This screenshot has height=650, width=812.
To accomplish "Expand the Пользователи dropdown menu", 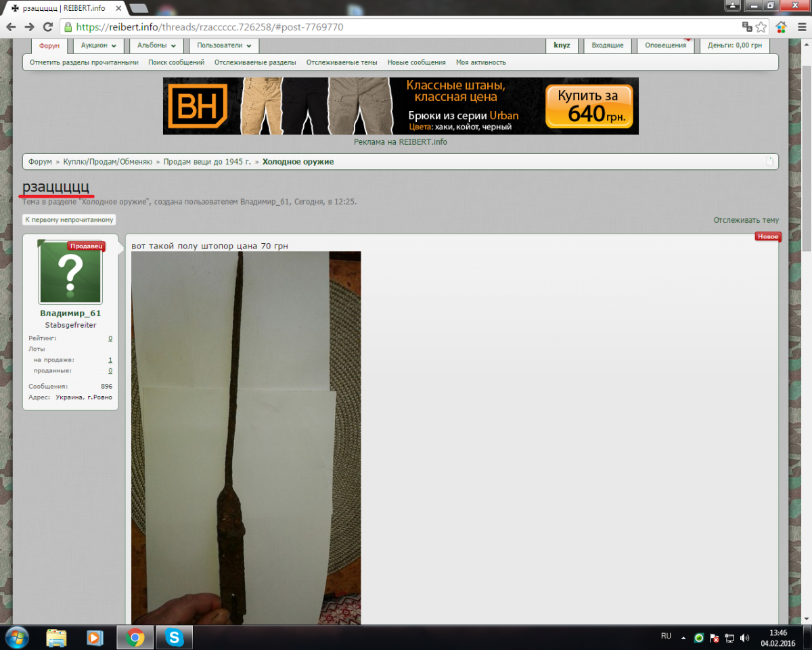I will tap(224, 45).
